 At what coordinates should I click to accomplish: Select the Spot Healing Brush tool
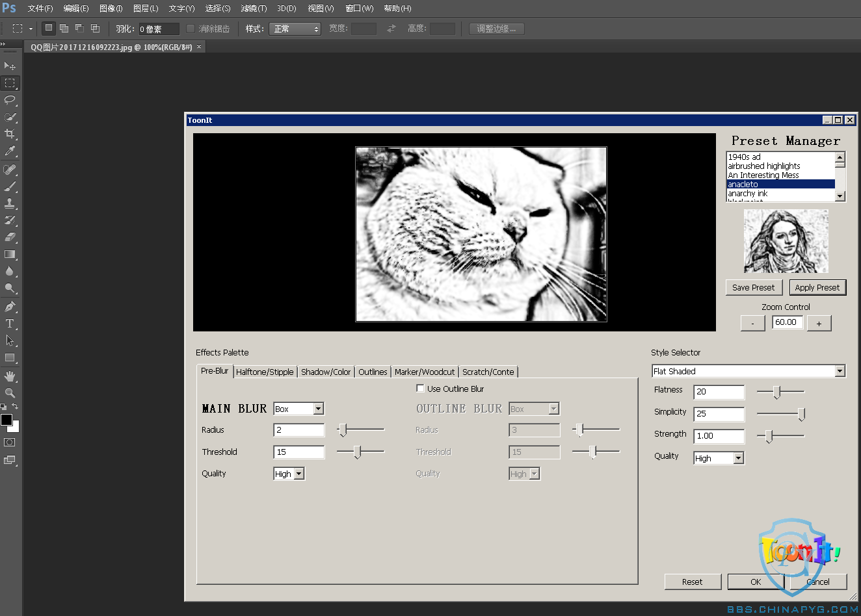[10, 170]
